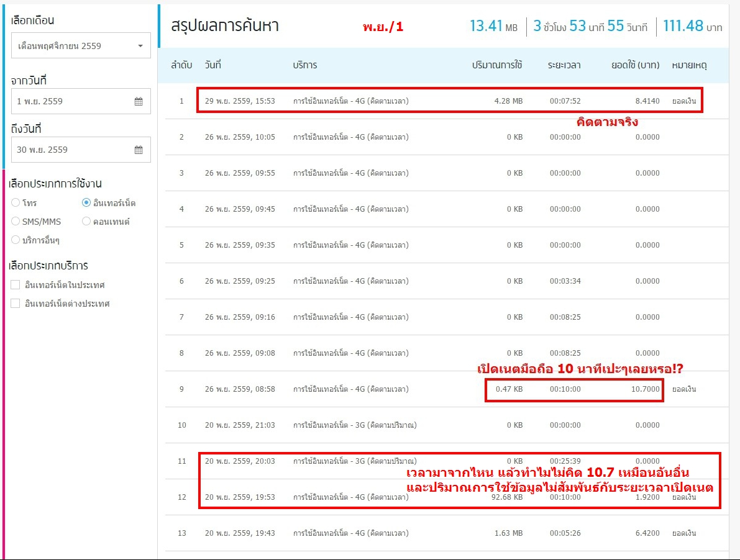Click the ระยะเวลา column header
This screenshot has height=560, width=740.
tap(564, 65)
